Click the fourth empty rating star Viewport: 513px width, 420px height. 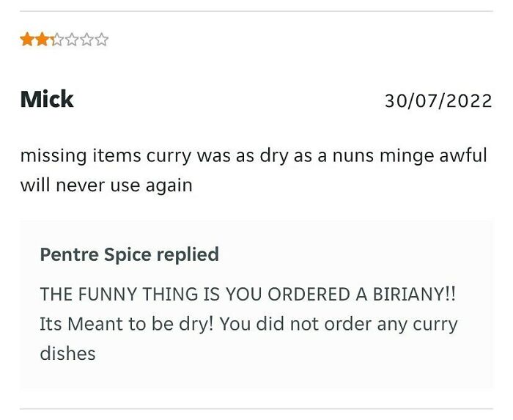72,40
